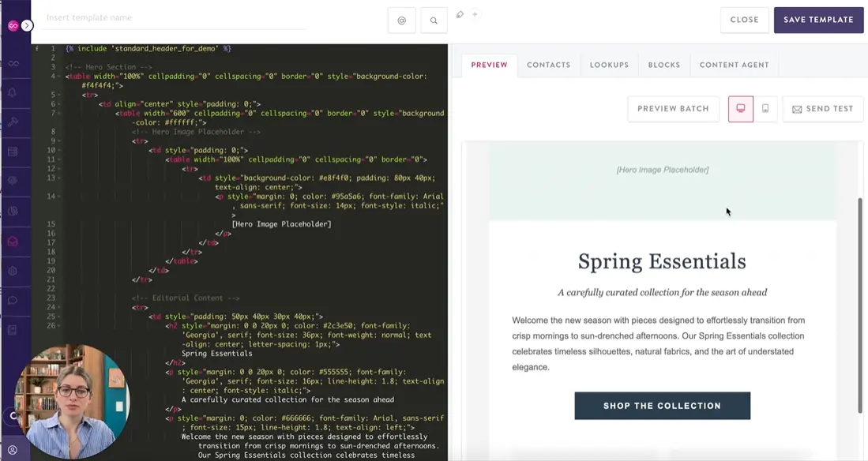Viewport: 868px width, 461px height.
Task: Click the presenter webcam thumbnail
Action: coord(72,401)
